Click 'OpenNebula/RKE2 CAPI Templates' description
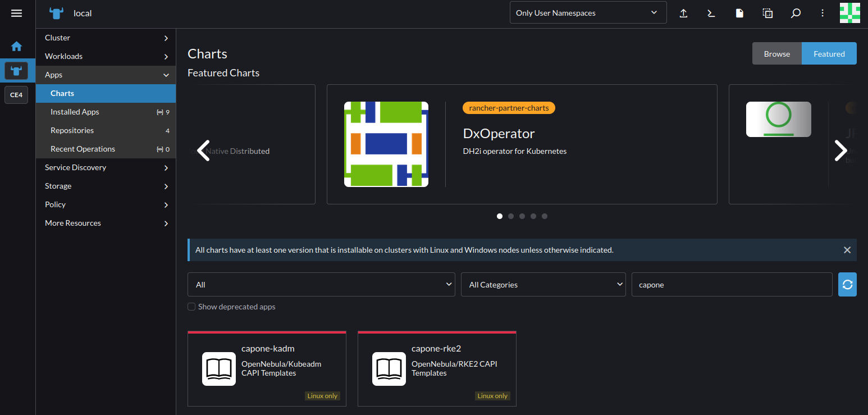Screen dimensions: 868x415 [x=454, y=368]
